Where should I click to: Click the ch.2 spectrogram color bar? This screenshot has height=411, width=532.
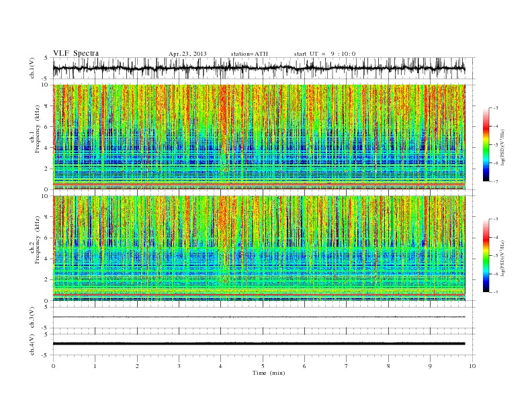(486, 255)
